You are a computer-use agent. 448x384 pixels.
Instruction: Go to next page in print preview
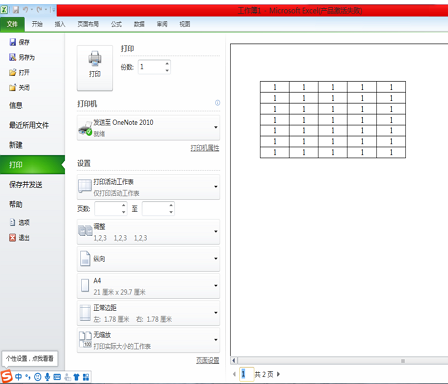[278, 374]
